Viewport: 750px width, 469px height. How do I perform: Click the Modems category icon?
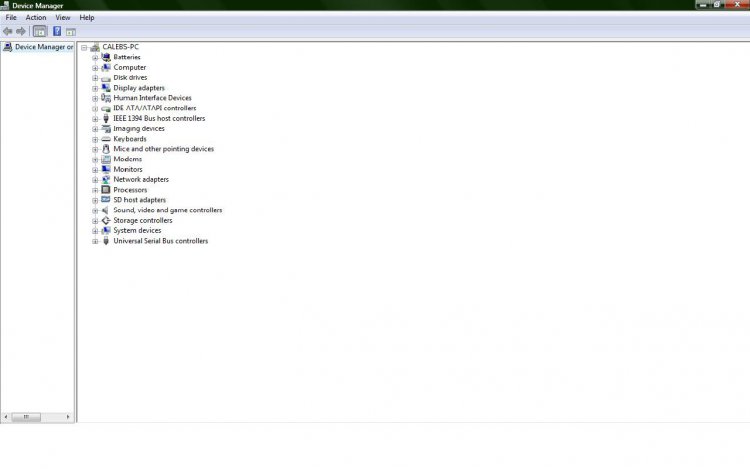pyautogui.click(x=106, y=159)
